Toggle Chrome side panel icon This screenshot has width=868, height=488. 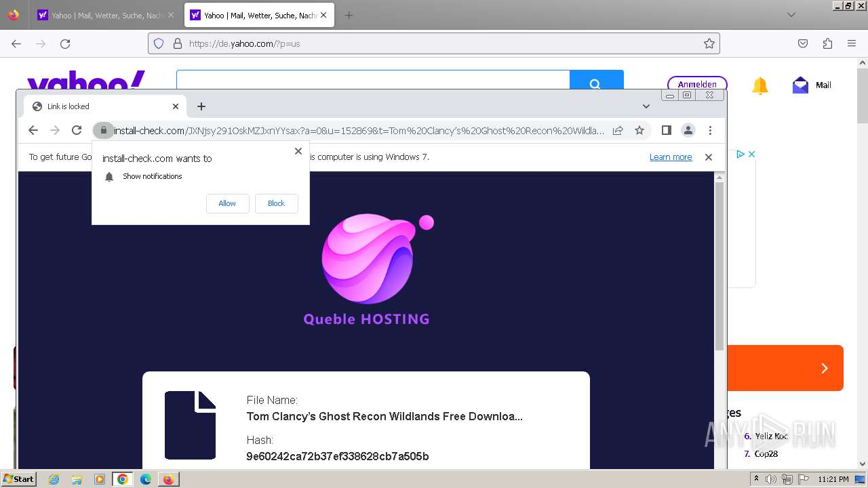pyautogui.click(x=667, y=130)
